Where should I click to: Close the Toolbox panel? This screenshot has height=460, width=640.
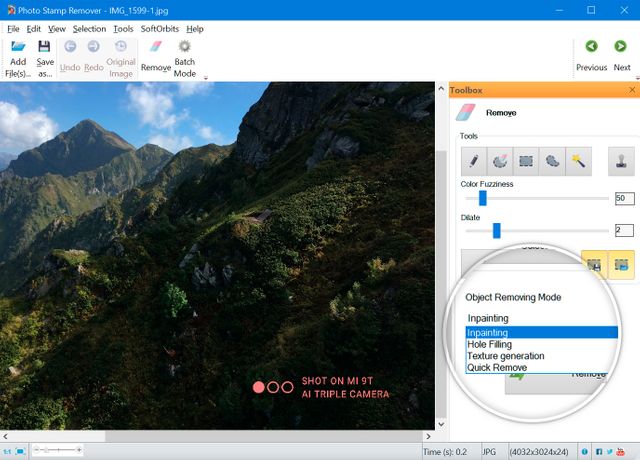click(631, 90)
